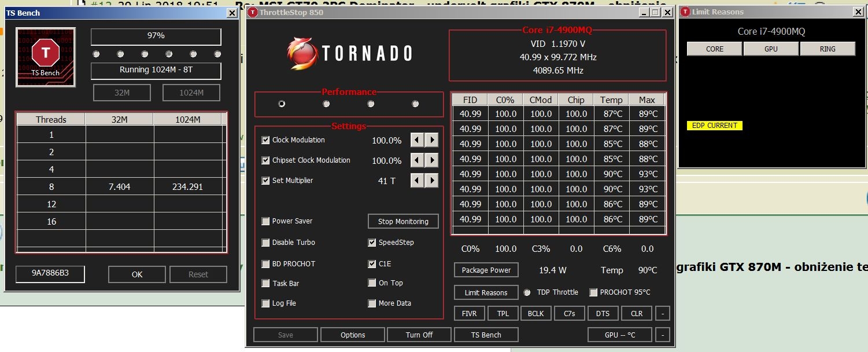Click the 234.291 result cell
The width and height of the screenshot is (868, 352).
coord(188,186)
